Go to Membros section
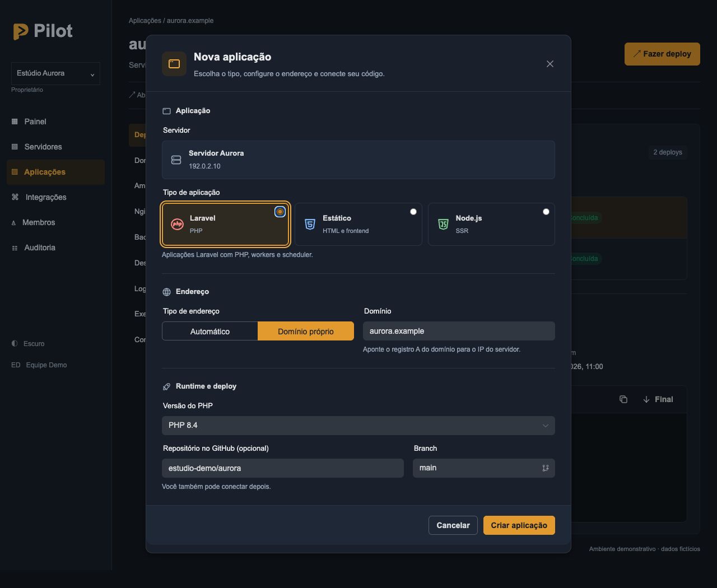Viewport: 717px width, 588px height. click(x=55, y=222)
